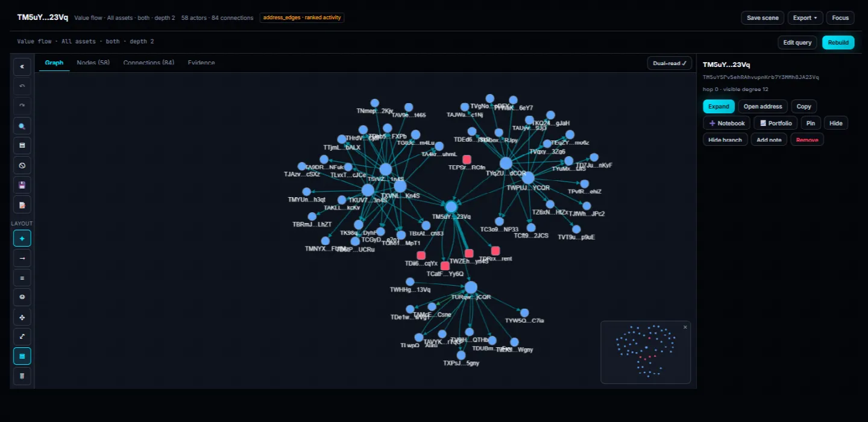Click the undo arrow icon
The width and height of the screenshot is (868, 422).
tap(22, 86)
